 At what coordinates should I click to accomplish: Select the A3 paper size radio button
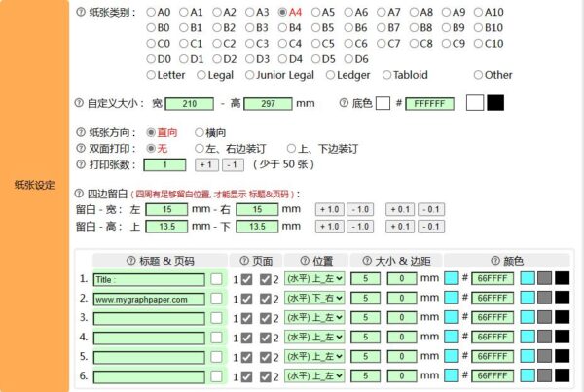tap(250, 13)
